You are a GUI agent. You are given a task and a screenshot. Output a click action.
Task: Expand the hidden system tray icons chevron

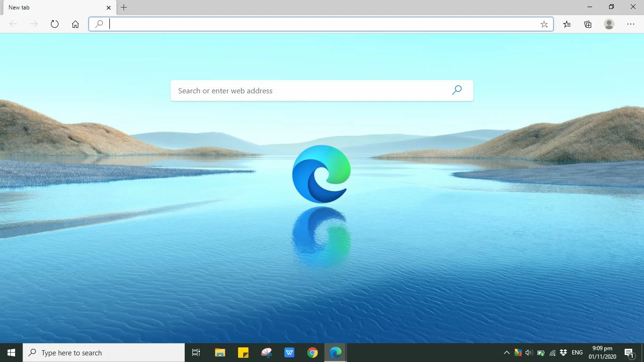point(506,353)
